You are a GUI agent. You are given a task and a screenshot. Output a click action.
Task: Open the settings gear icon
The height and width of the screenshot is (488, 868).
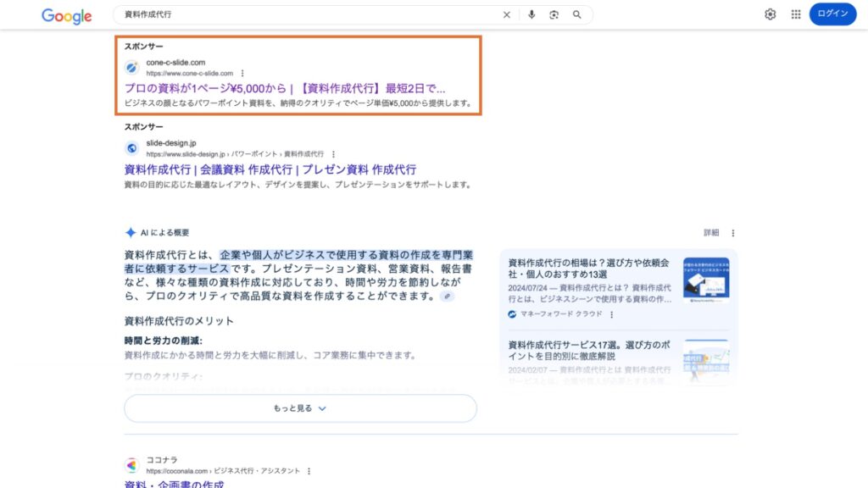(x=770, y=14)
